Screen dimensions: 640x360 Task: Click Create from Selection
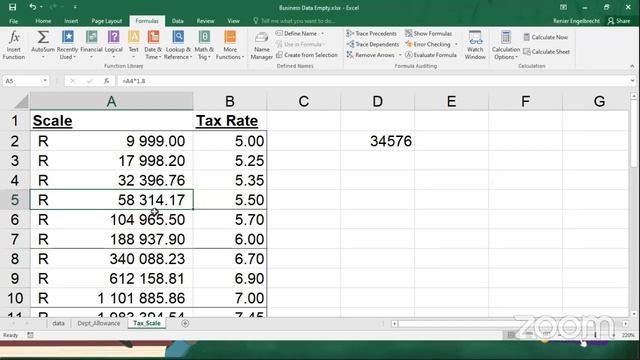(307, 55)
